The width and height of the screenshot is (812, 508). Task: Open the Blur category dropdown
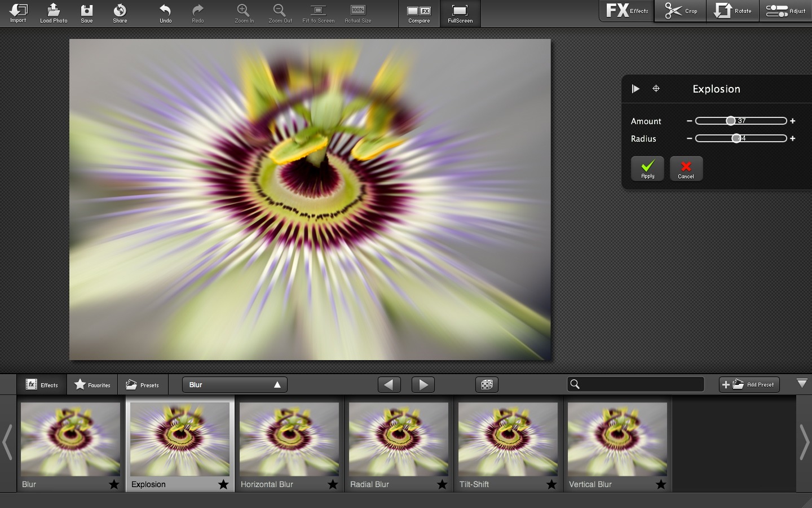[235, 385]
